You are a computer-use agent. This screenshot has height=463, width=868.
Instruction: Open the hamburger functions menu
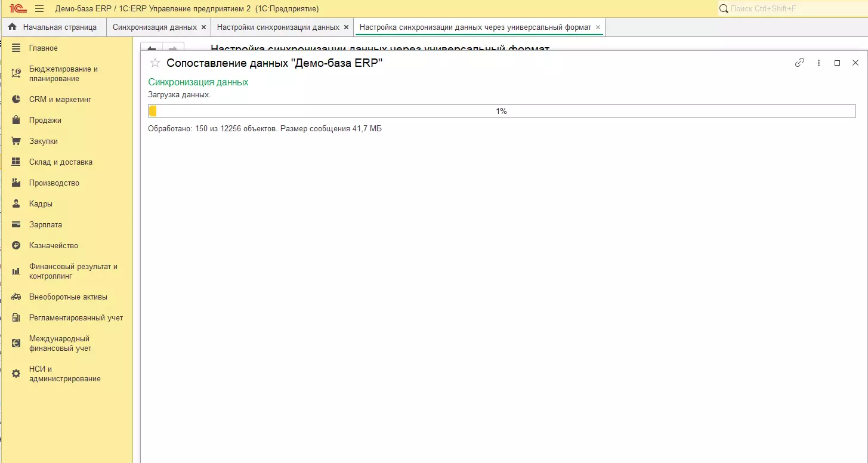tap(39, 8)
